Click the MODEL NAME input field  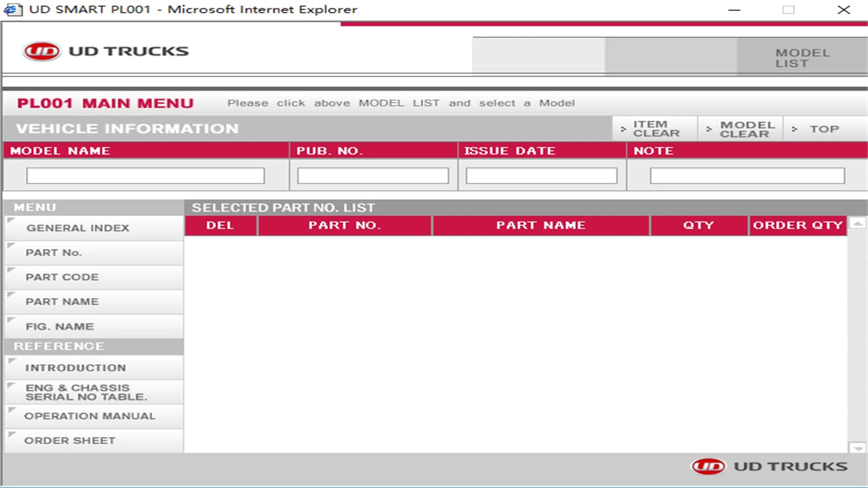tap(145, 176)
